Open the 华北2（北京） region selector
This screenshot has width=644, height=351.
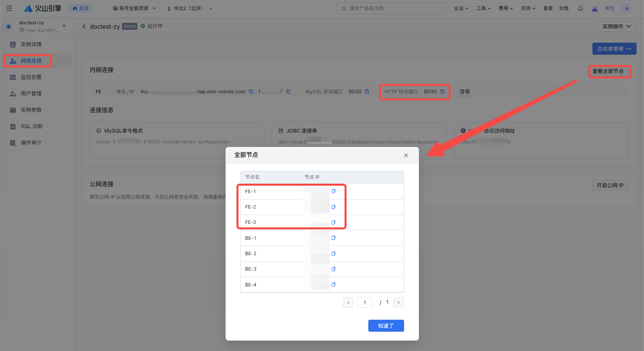[x=190, y=8]
